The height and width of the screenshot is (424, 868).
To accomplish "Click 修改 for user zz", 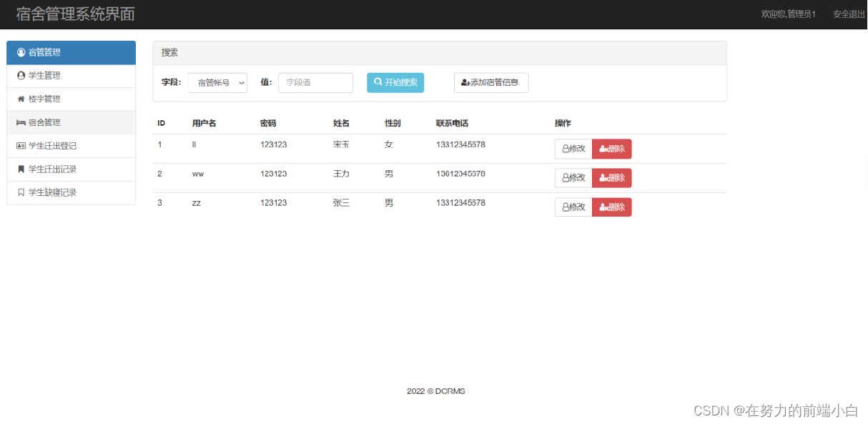I will [573, 207].
